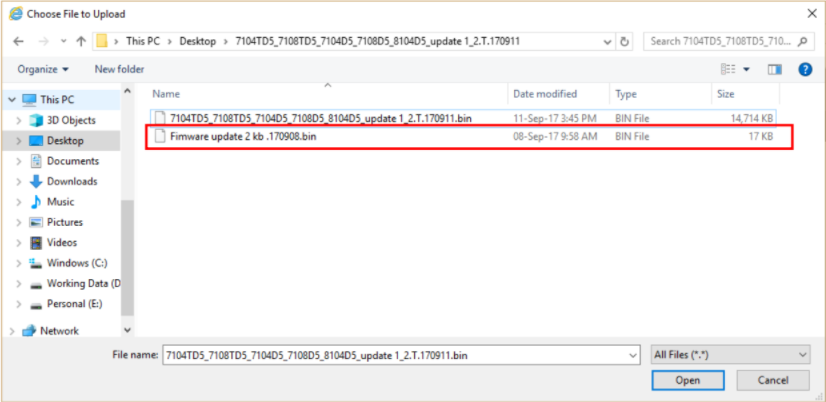The height and width of the screenshot is (402, 826).
Task: Refresh the current folder listing
Action: (625, 42)
